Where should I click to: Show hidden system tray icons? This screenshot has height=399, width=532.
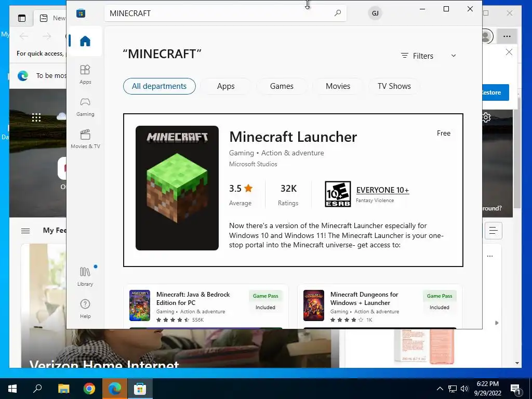440,389
